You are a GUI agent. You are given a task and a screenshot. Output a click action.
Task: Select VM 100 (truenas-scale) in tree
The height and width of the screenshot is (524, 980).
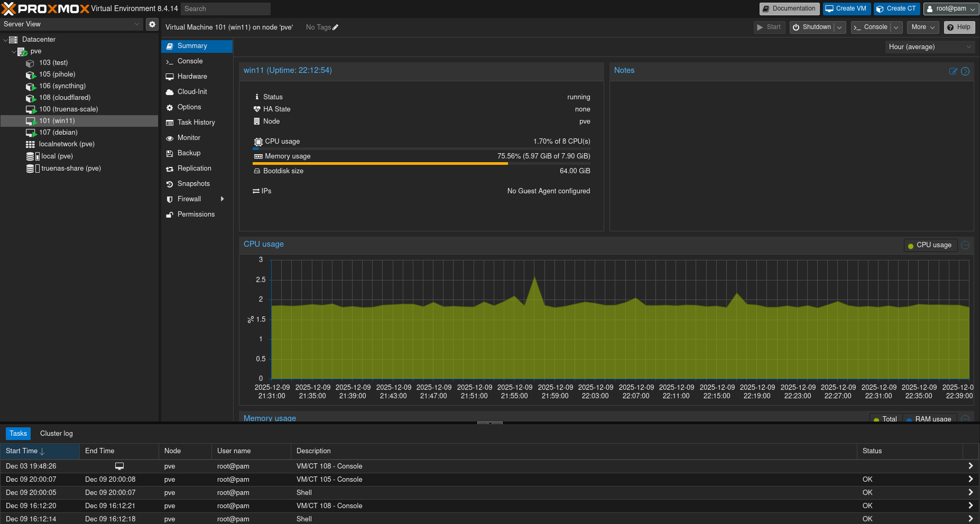[x=68, y=109]
